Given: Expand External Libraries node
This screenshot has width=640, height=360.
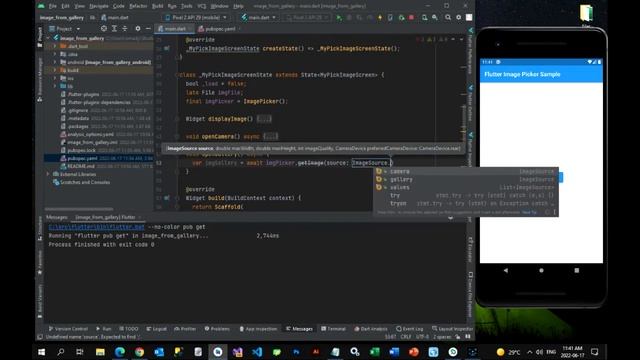Looking at the screenshot, I should point(49,174).
